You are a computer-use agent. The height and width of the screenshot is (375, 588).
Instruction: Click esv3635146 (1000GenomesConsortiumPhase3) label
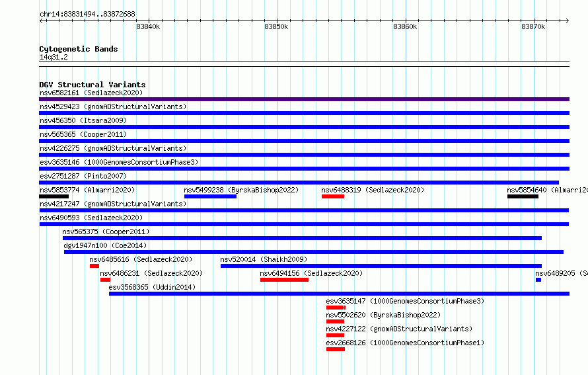[x=119, y=162]
